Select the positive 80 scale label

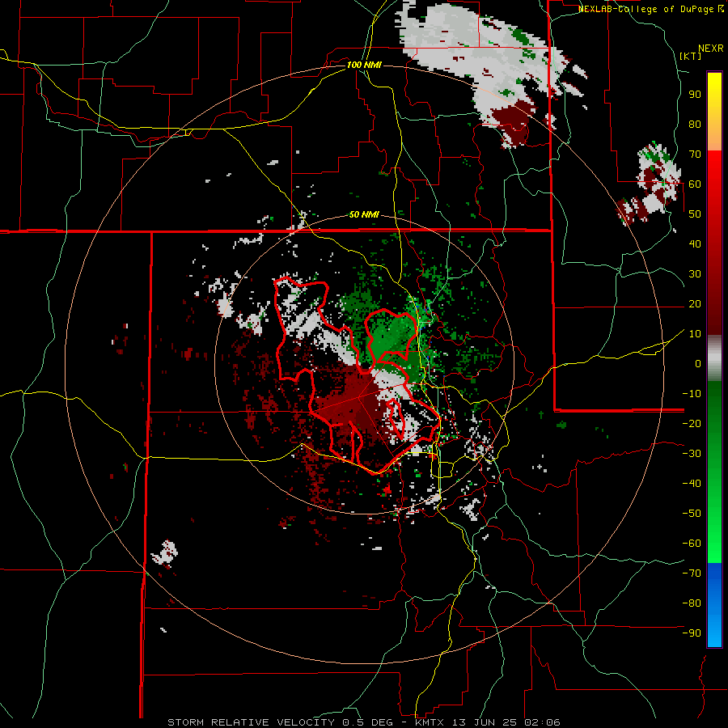695,125
